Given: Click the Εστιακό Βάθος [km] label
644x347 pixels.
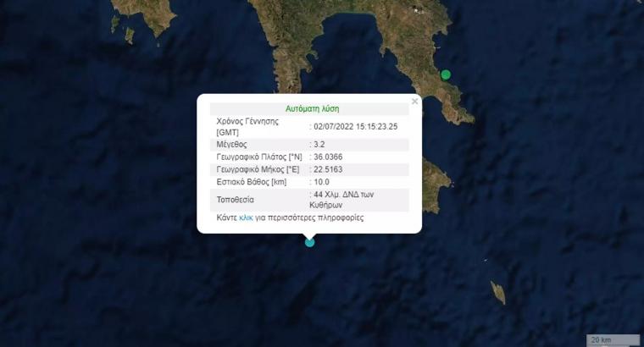Looking at the screenshot, I should coord(252,182).
